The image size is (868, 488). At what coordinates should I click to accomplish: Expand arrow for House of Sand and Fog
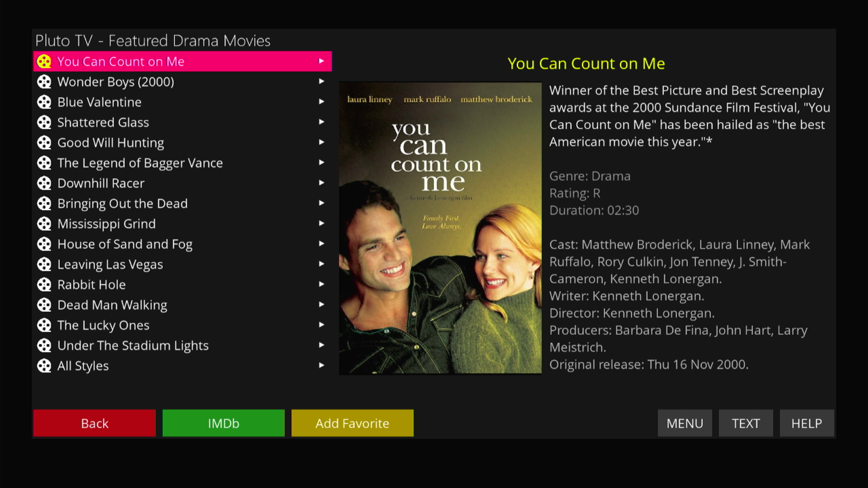pos(321,244)
